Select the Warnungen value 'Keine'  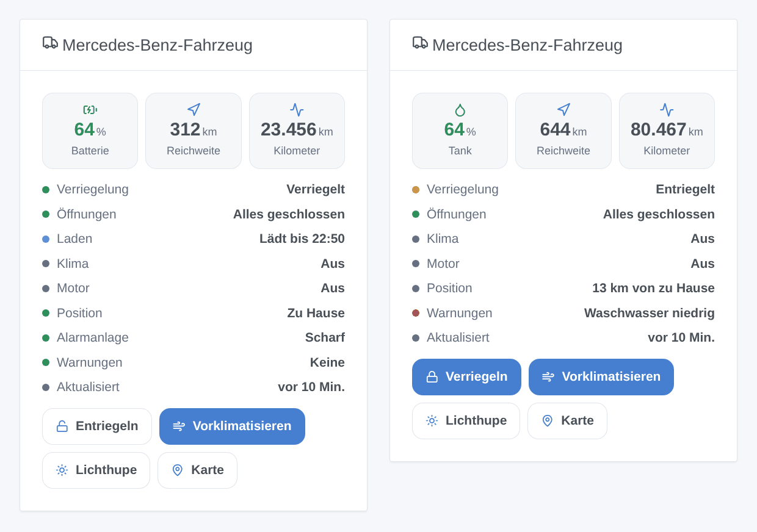[x=327, y=362]
